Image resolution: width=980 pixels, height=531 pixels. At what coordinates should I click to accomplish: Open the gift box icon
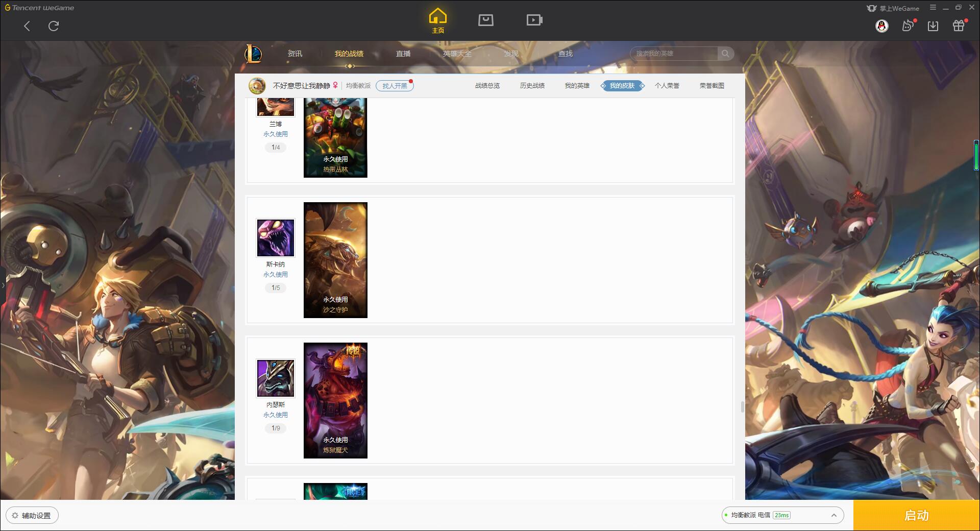pyautogui.click(x=959, y=26)
